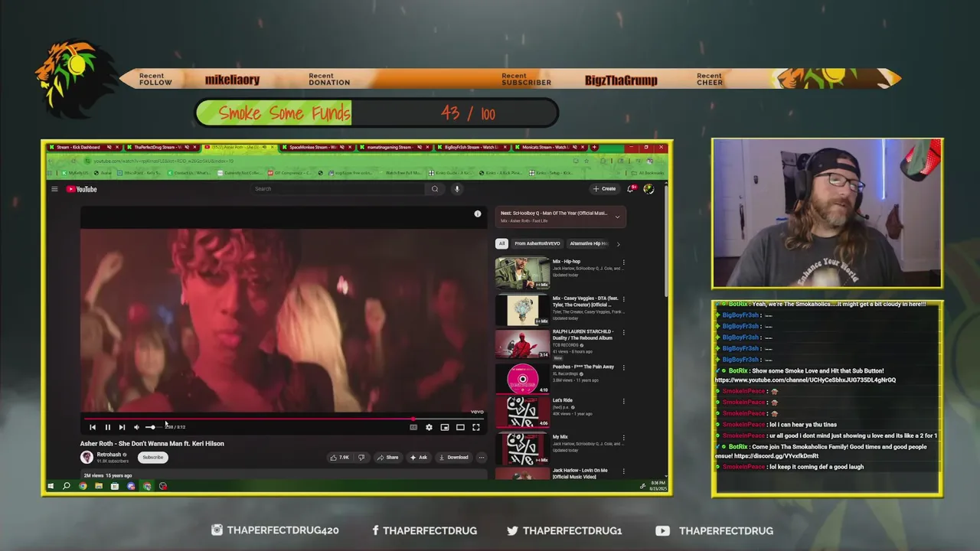Click the Share button
980x551 pixels.
click(388, 458)
